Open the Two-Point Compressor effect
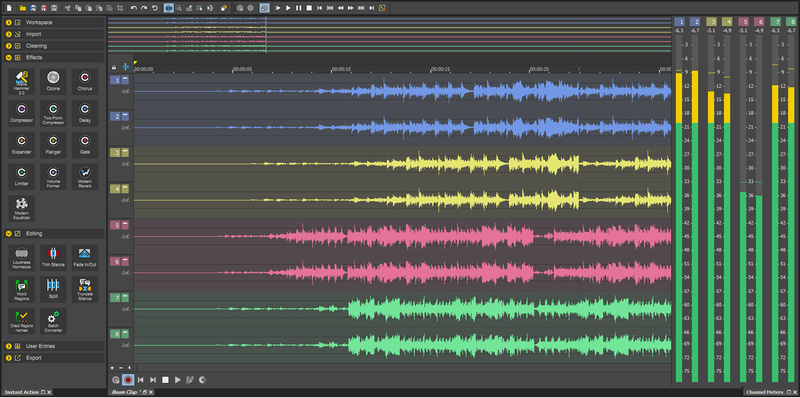The width and height of the screenshot is (800, 398). pos(53,113)
